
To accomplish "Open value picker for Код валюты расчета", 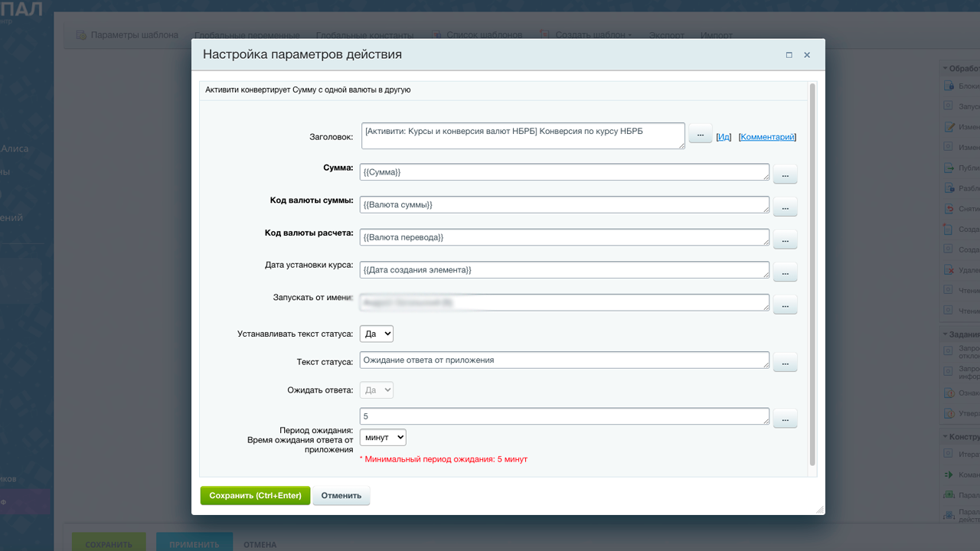I will click(x=785, y=240).
